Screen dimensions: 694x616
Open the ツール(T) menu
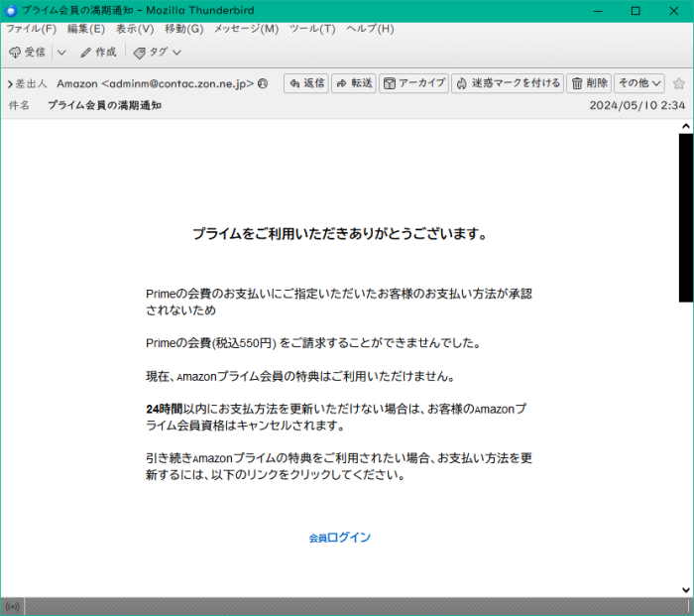312,29
